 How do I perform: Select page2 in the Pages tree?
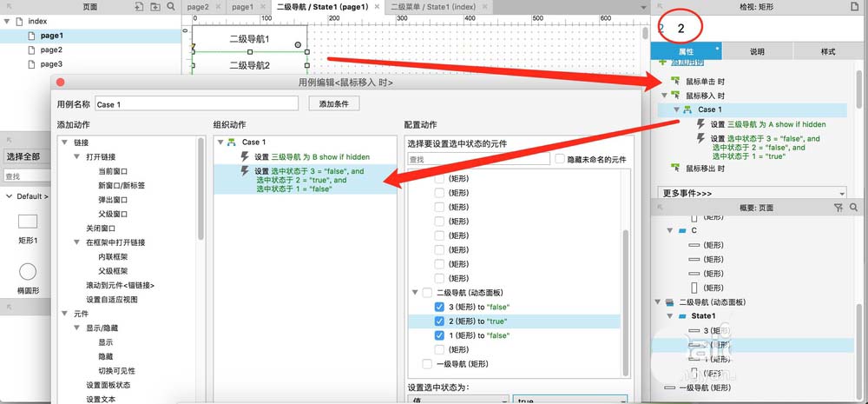tap(51, 50)
